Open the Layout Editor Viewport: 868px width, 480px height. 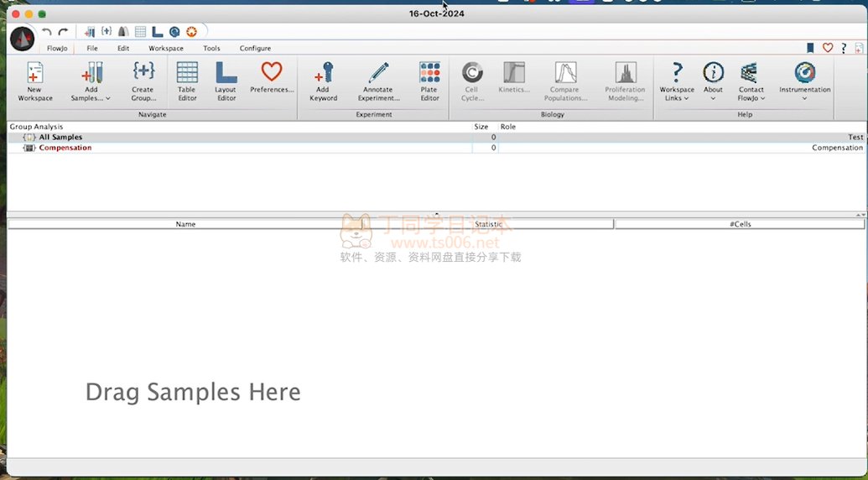[225, 74]
